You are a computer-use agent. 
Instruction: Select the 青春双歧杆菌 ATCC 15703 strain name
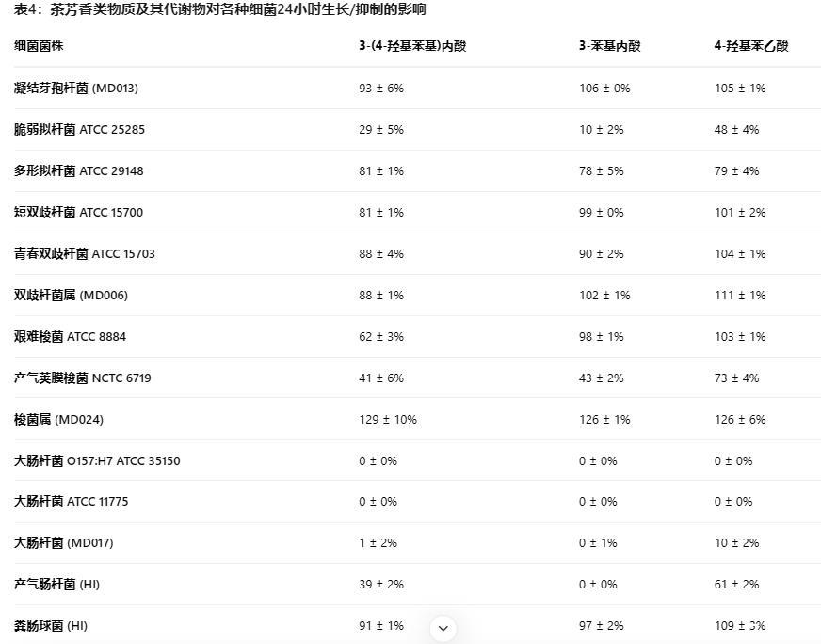click(85, 254)
